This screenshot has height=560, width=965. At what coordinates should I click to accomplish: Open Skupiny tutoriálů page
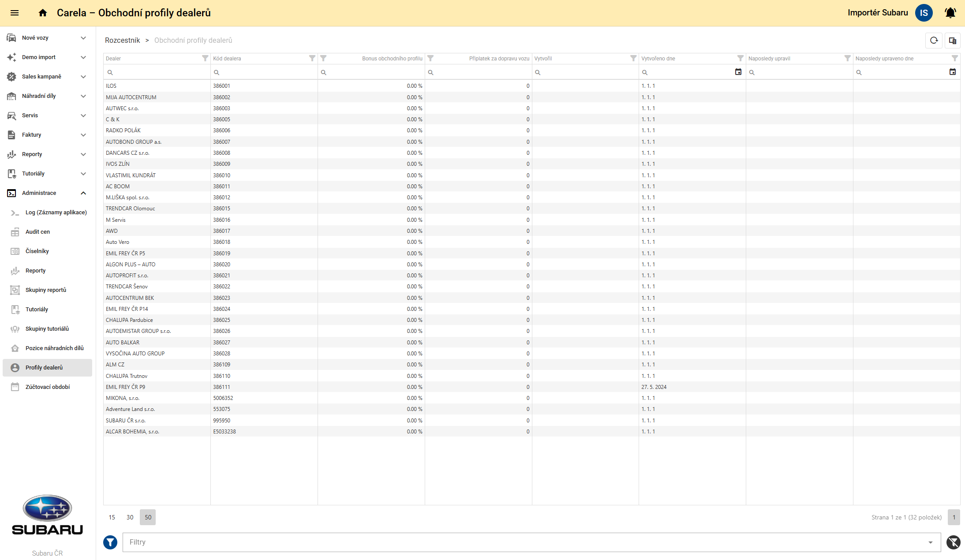pyautogui.click(x=47, y=329)
